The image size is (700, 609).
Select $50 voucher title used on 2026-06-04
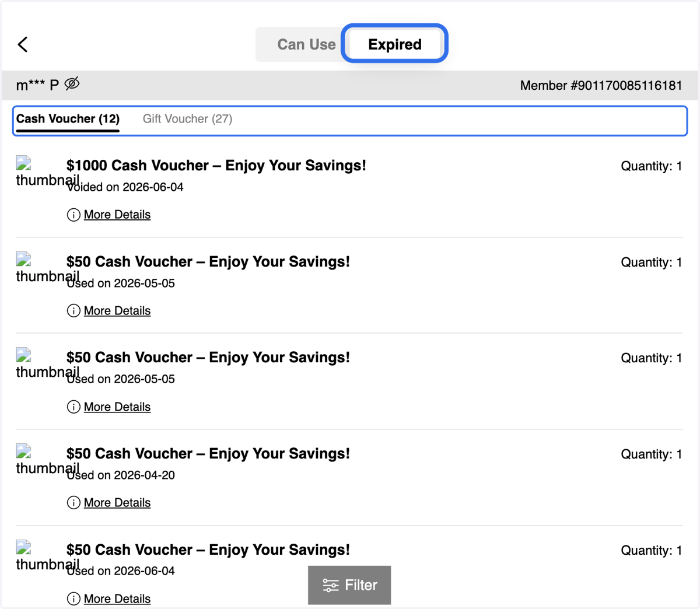click(x=208, y=550)
